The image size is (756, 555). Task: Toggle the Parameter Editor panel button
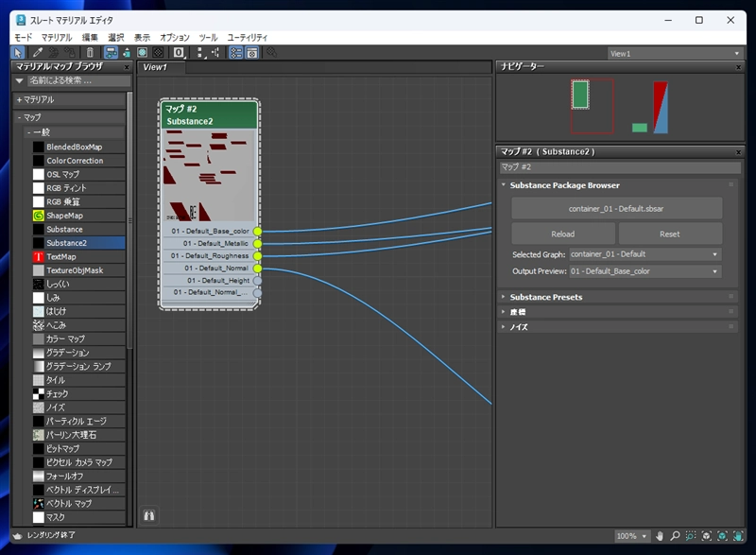point(252,53)
